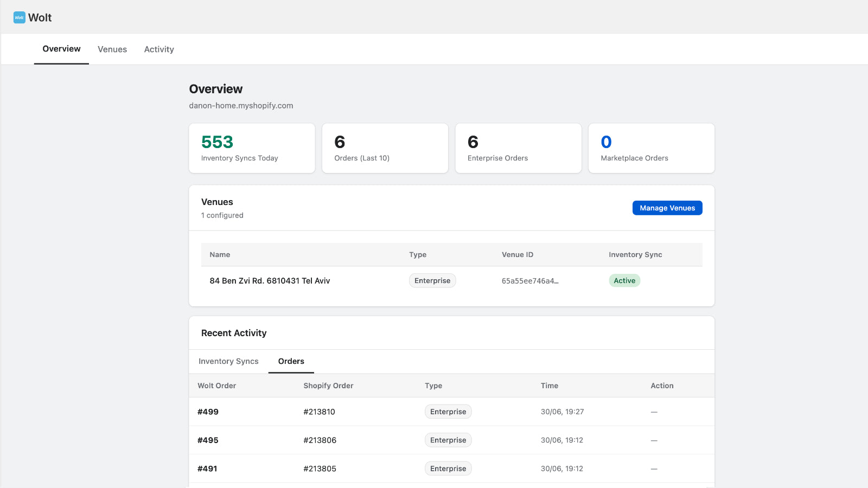Viewport: 868px width, 488px height.
Task: Open the Activity tab
Action: (x=159, y=49)
